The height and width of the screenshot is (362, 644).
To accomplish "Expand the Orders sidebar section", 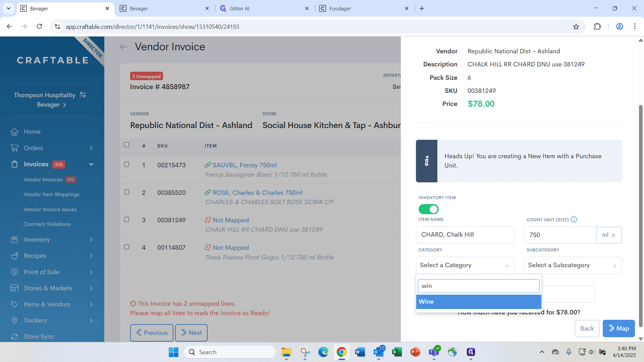I will coord(91,148).
